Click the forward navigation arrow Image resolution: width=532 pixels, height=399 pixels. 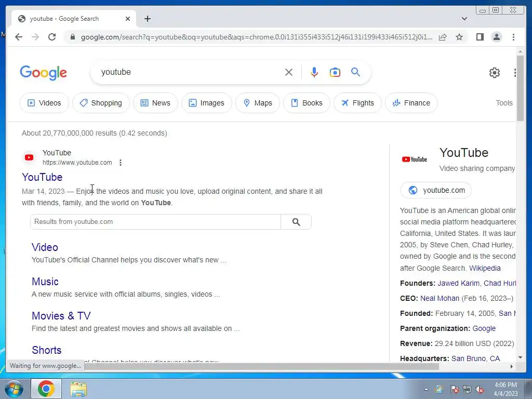point(35,37)
